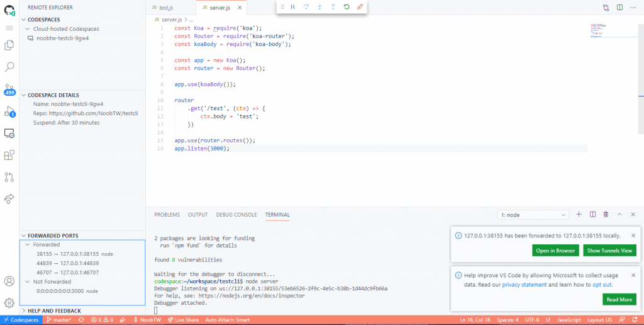Select forwarded port 46707 entry
Screen dimensions: 644x325
(x=82, y=272)
